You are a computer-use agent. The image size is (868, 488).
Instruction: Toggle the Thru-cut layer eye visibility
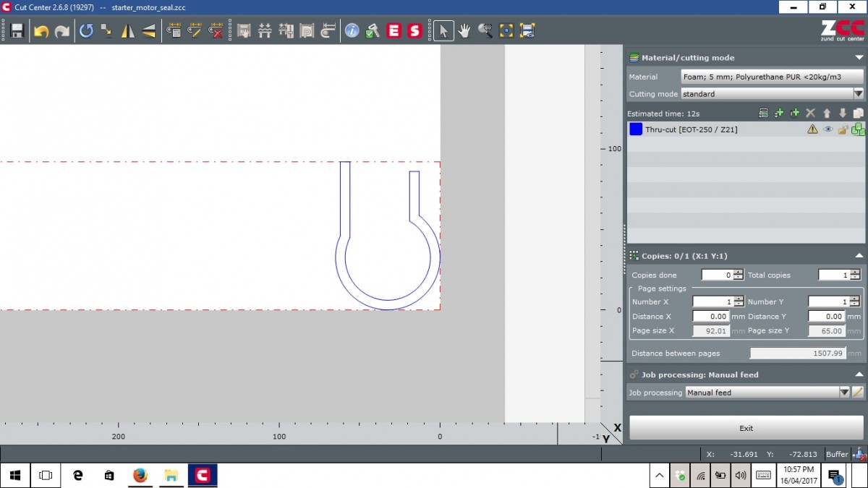point(828,129)
